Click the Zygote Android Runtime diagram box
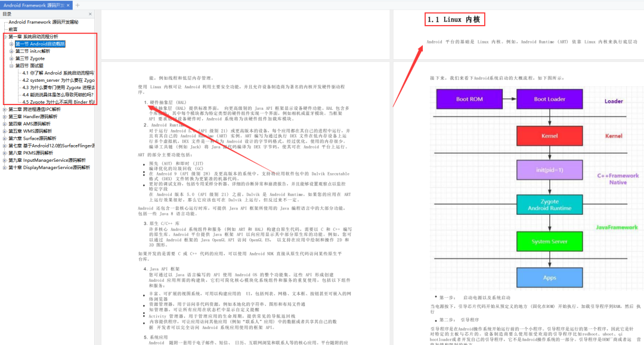The image size is (644, 345). click(x=550, y=205)
